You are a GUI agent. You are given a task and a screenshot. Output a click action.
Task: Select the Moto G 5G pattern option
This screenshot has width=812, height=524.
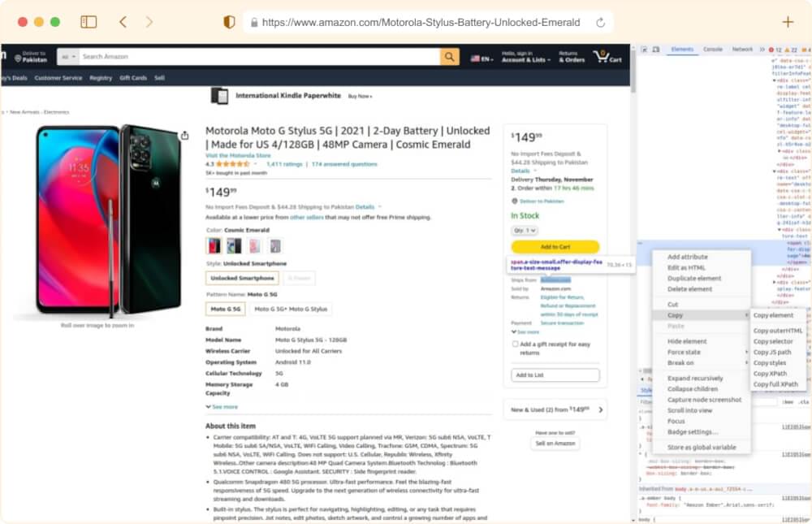(x=224, y=309)
